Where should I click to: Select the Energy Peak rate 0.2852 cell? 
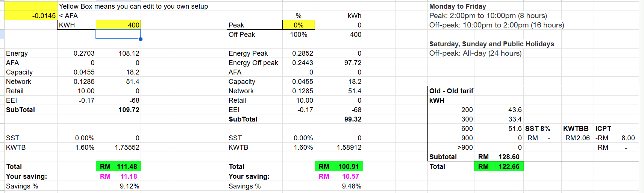tap(299, 53)
